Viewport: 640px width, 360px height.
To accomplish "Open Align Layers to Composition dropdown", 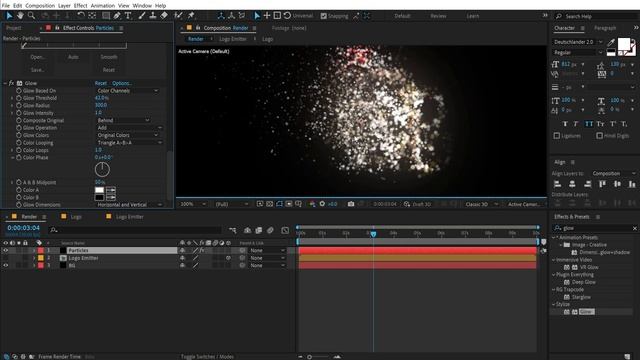I will pyautogui.click(x=613, y=173).
